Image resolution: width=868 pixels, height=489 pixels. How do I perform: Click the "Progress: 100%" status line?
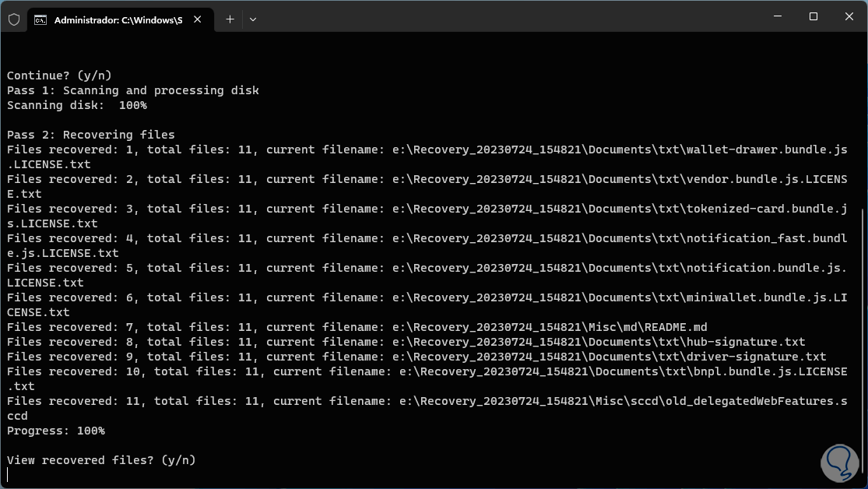click(56, 431)
